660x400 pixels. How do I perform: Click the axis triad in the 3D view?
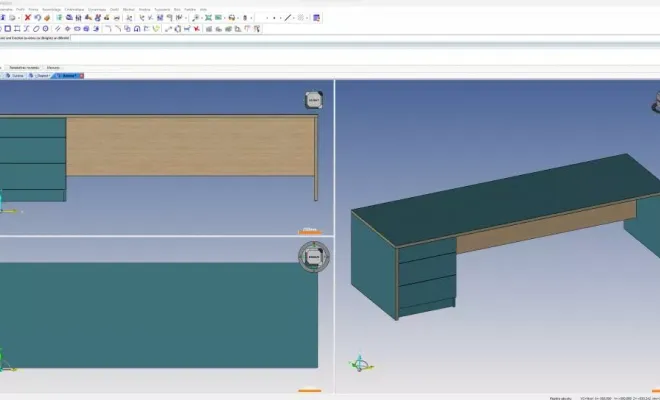click(360, 363)
